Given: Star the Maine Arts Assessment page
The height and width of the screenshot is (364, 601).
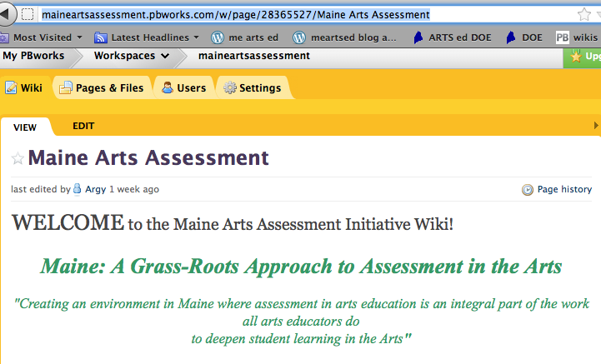Looking at the screenshot, I should tap(18, 159).
